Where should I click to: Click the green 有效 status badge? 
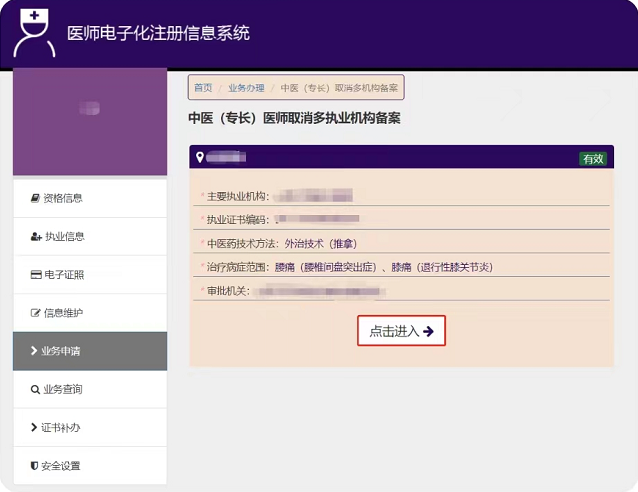(592, 158)
